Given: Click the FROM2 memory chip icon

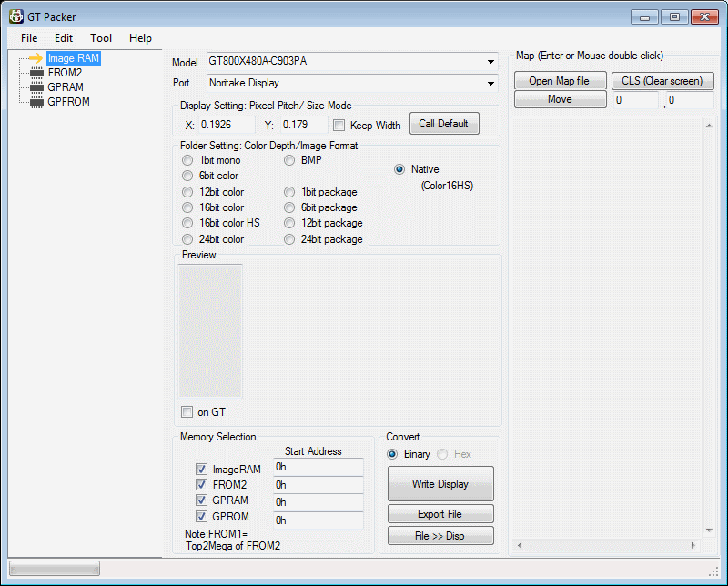Looking at the screenshot, I should pos(35,73).
